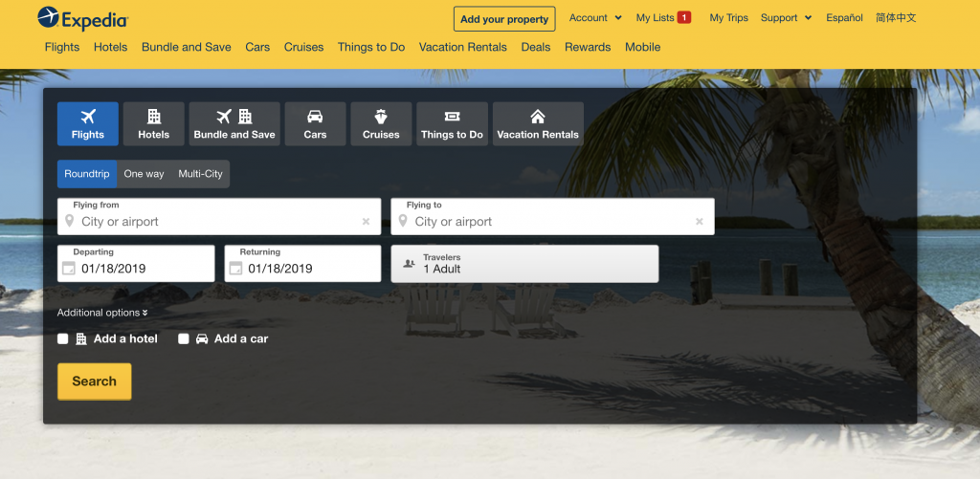The height and width of the screenshot is (479, 980).
Task: Open the Travelers 1 Adult dropdown
Action: [524, 264]
